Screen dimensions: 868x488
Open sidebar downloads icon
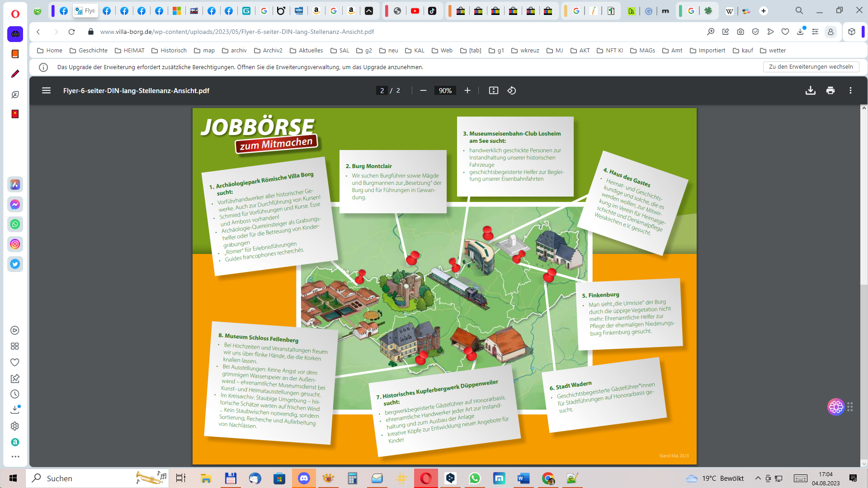coord(15,409)
